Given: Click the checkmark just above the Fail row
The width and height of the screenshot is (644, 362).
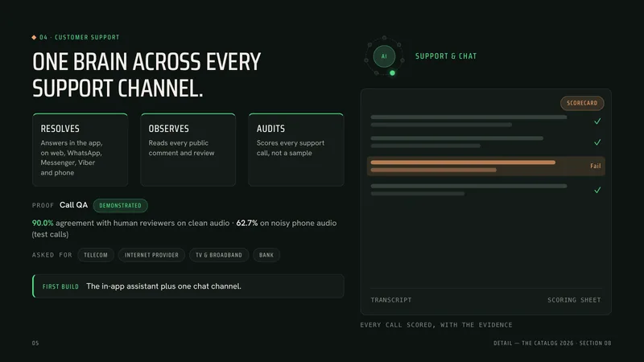Looking at the screenshot, I should (x=597, y=142).
